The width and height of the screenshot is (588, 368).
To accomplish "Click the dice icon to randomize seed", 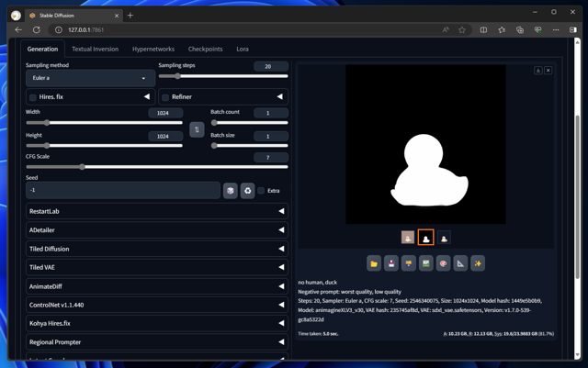I will pyautogui.click(x=231, y=191).
